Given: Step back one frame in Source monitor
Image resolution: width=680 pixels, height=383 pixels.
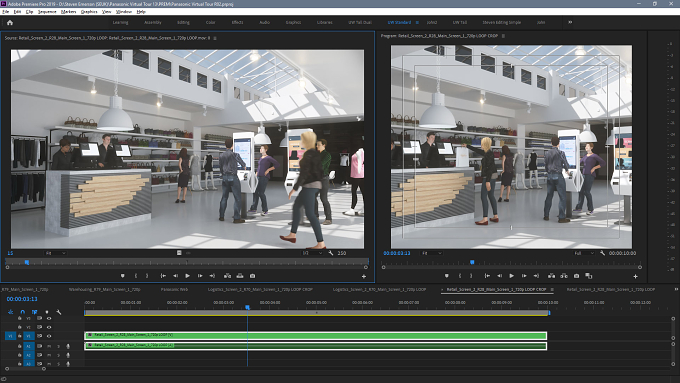Looking at the screenshot, I should [175, 276].
